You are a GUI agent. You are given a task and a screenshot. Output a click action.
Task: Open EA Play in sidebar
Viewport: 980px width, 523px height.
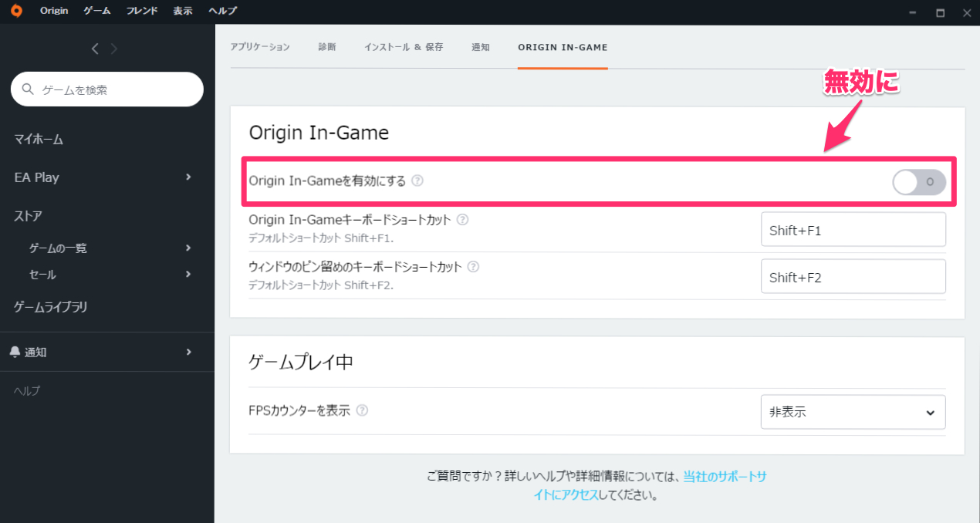36,177
